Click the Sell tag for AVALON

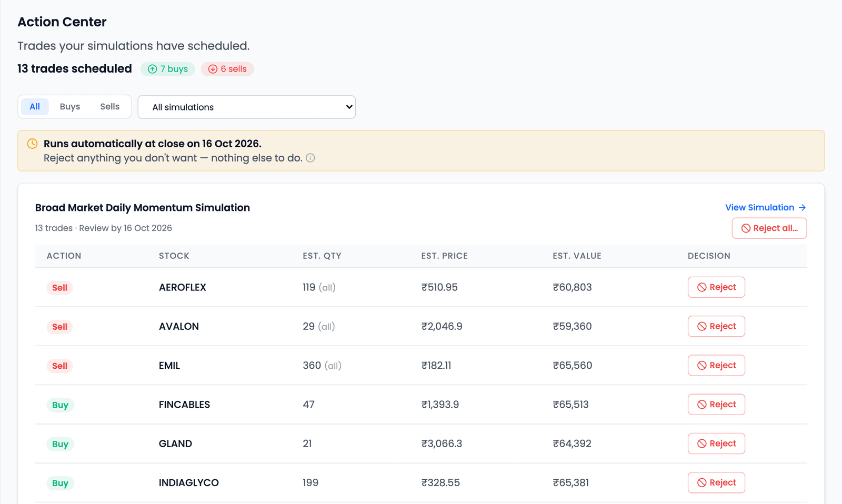pos(60,327)
